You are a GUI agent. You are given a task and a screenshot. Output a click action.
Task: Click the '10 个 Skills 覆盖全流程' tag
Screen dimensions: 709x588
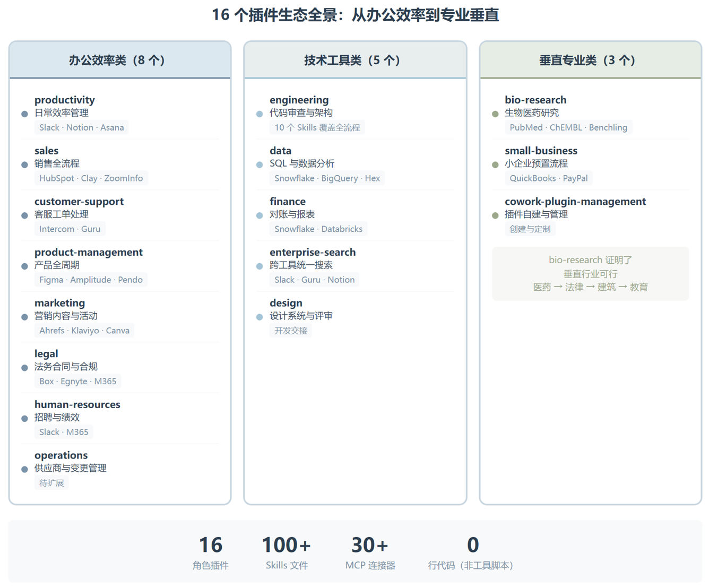[x=317, y=127]
